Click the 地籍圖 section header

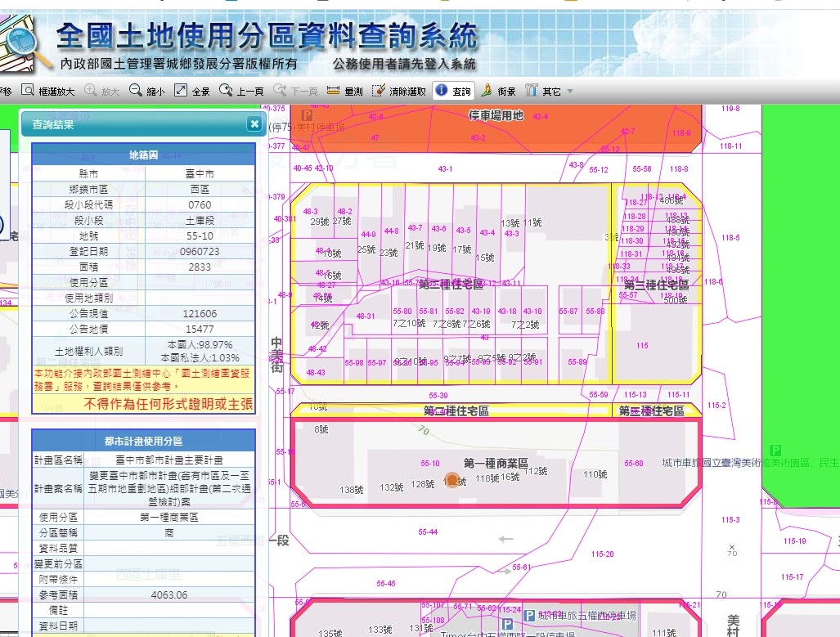143,155
